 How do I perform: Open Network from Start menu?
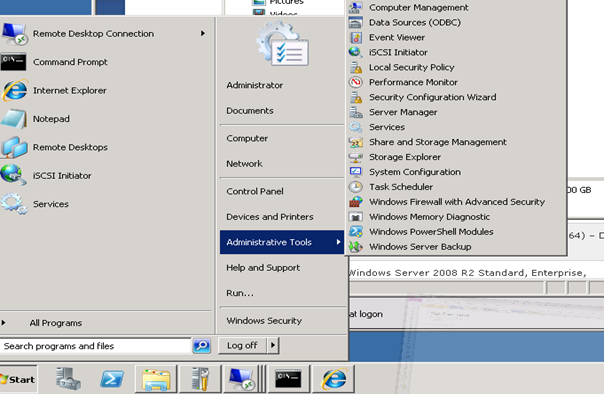[x=245, y=164]
